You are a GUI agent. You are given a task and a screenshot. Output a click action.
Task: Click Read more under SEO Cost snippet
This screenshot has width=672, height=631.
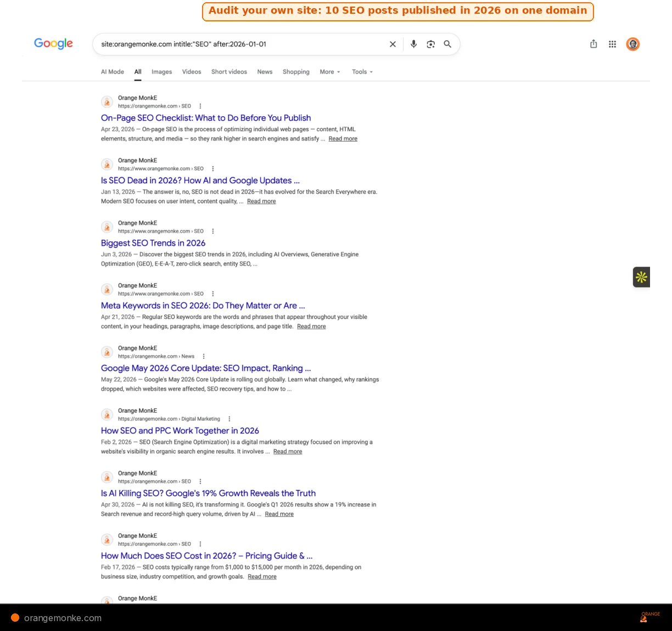[262, 577]
